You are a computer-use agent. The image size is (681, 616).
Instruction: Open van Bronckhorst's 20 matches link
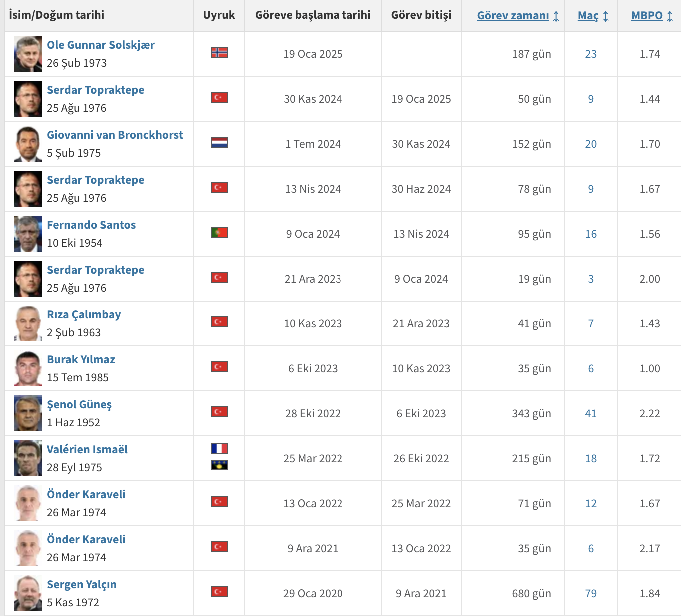pos(591,144)
